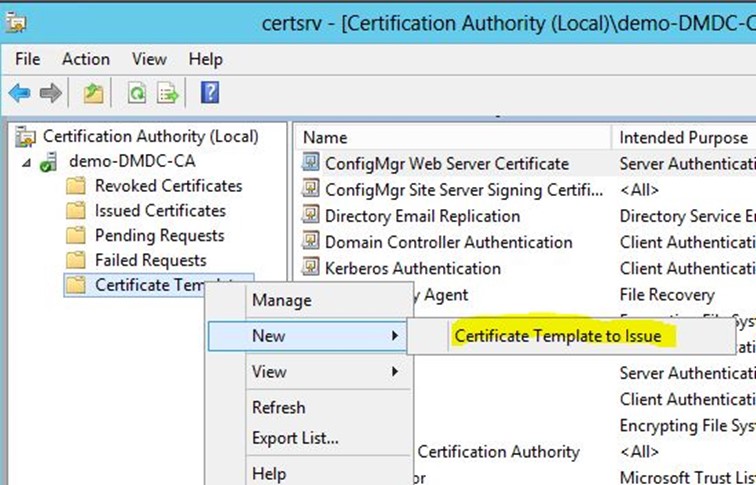Viewport: 756px width, 485px height.
Task: Open the Action menu
Action: [86, 59]
